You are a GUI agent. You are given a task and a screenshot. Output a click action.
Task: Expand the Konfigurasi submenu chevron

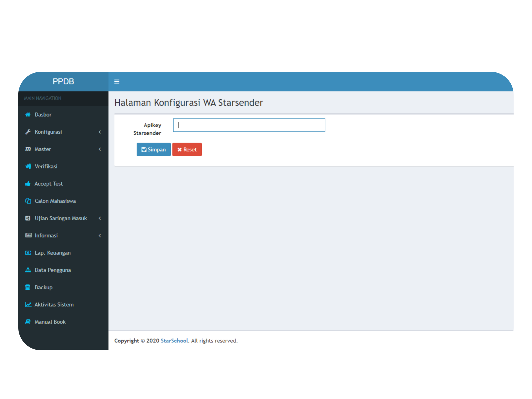(x=100, y=132)
